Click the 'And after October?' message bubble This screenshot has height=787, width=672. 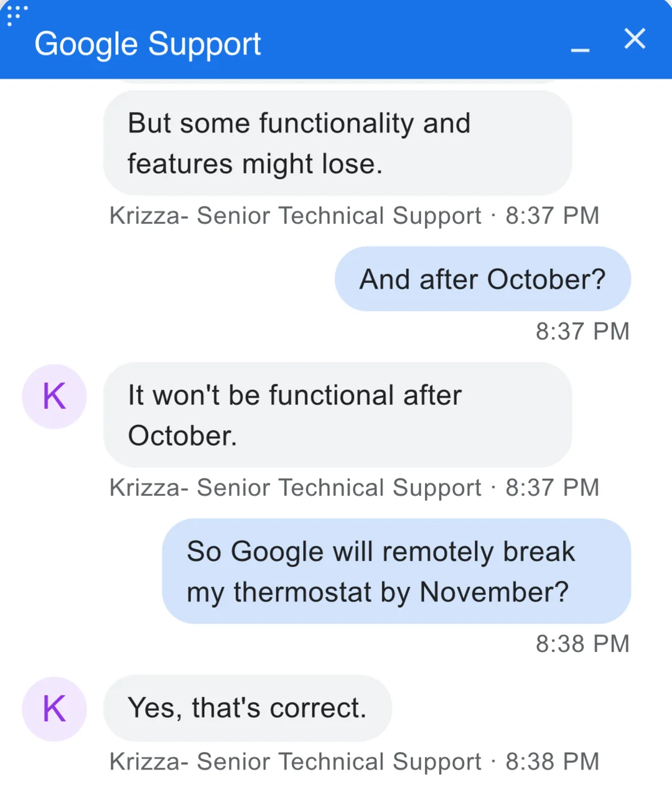click(482, 279)
